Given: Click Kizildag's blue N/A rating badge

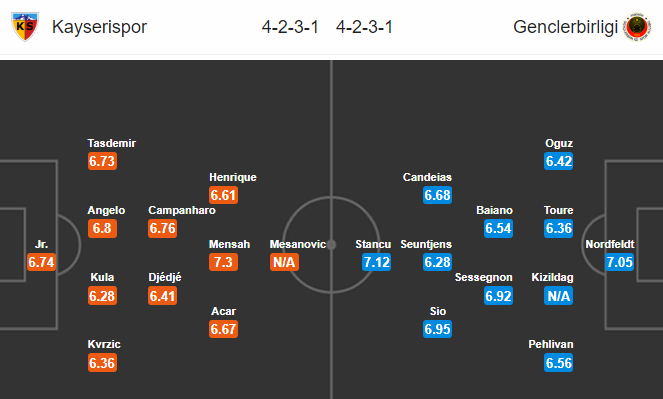Looking at the screenshot, I should (x=559, y=296).
